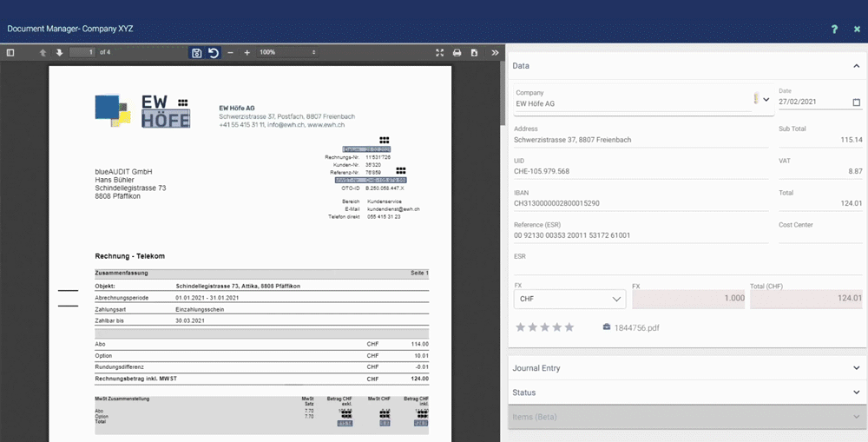Open the Date calendar picker
868x442 pixels.
coord(856,102)
